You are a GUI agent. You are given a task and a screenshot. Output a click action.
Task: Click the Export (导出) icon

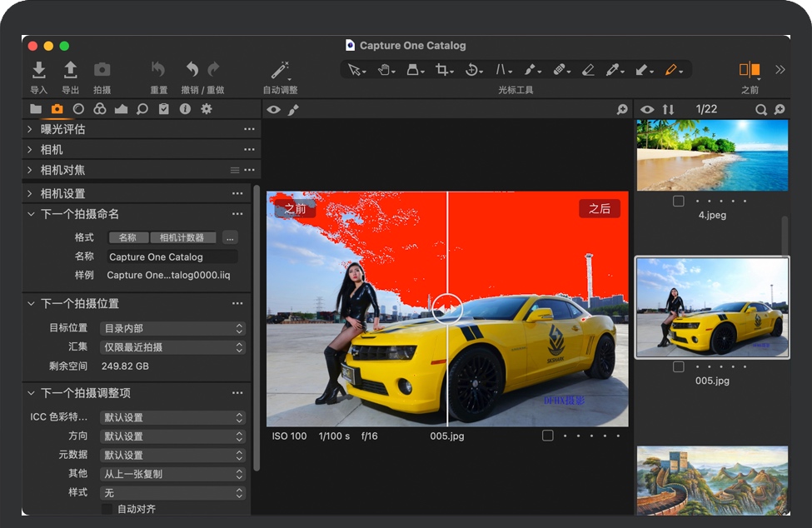pyautogui.click(x=71, y=70)
